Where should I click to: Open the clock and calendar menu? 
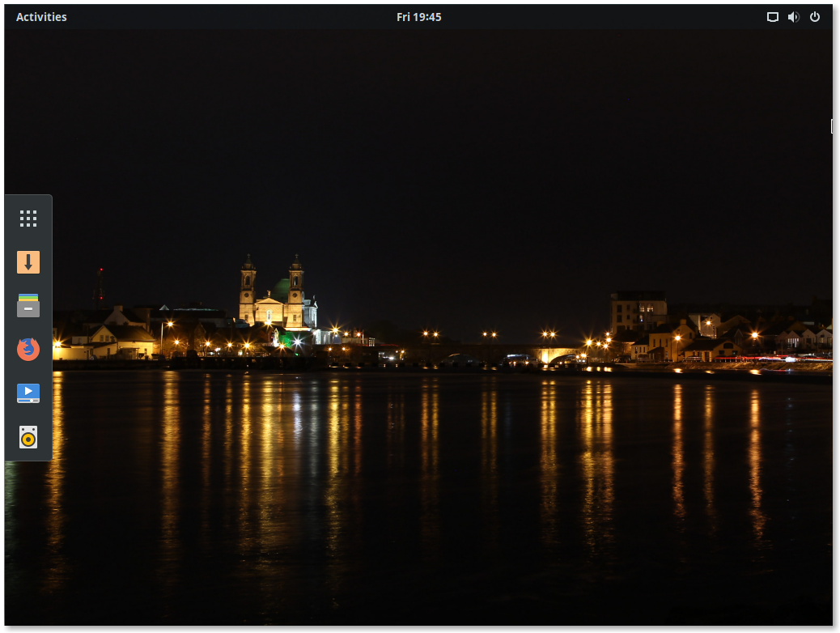coord(419,17)
